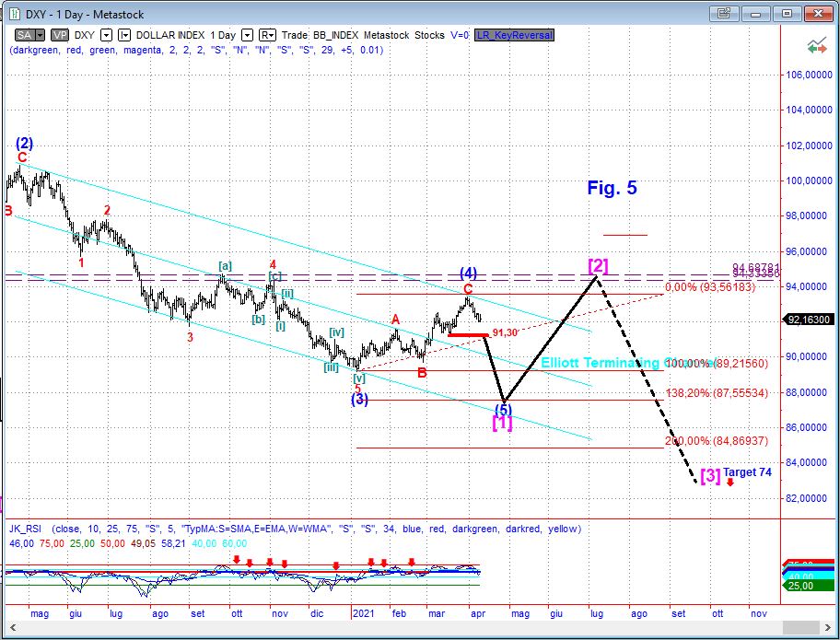Click the chart trade arrows icon

815,46
